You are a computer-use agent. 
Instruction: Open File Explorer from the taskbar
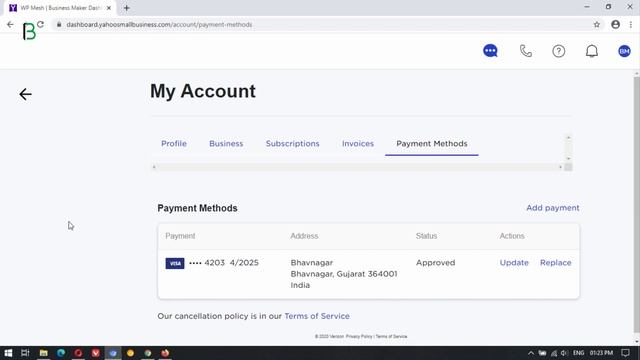coord(43,353)
